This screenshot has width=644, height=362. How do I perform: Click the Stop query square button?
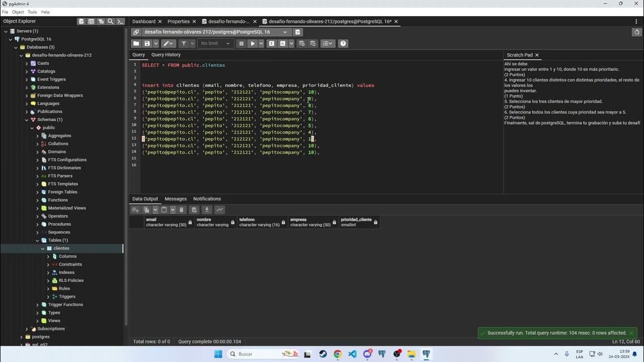point(242,44)
